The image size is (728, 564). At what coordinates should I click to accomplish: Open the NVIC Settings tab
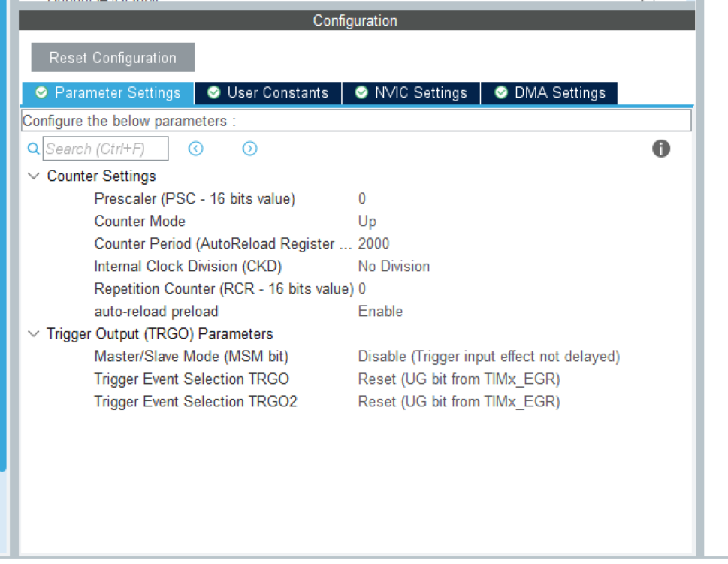coord(411,93)
